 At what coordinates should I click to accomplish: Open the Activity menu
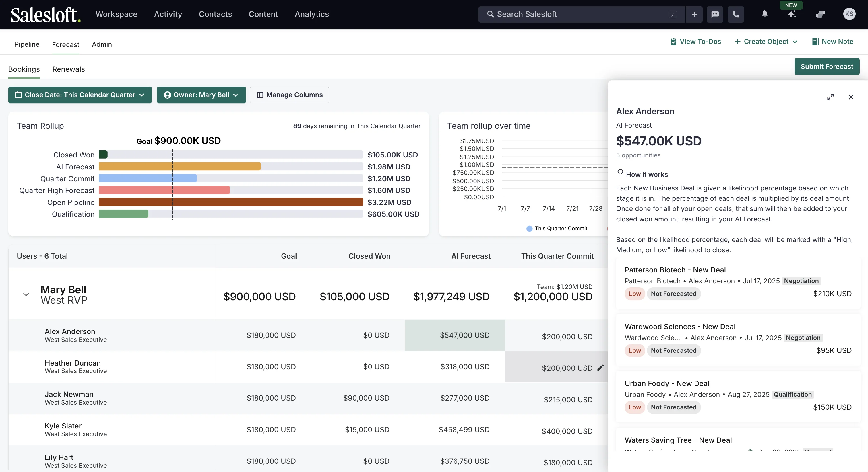[168, 14]
